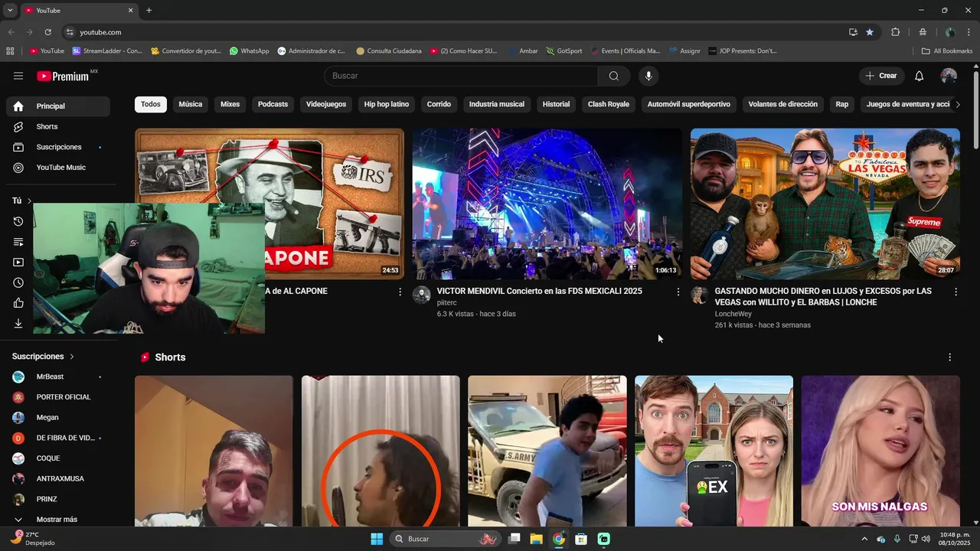Screen dimensions: 980x551
Task: Open MrBeast channel subscription
Action: (58, 377)
